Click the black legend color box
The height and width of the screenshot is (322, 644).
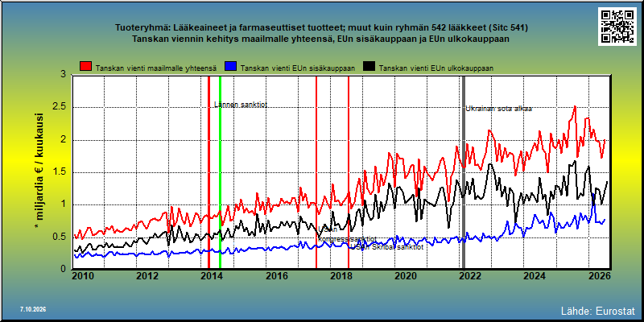pyautogui.click(x=369, y=67)
